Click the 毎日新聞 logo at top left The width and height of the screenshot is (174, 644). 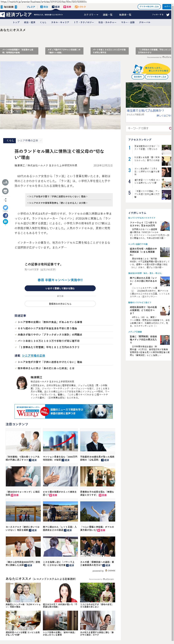click(x=9, y=7)
